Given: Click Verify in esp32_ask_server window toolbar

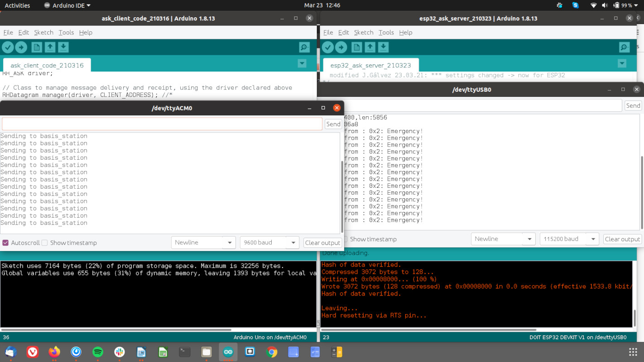Looking at the screenshot, I should tap(328, 47).
